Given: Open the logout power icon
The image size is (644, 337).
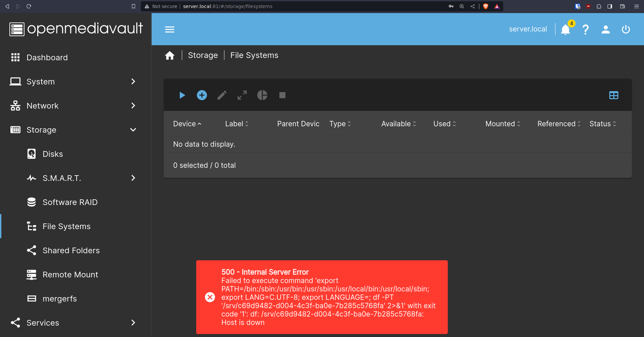Looking at the screenshot, I should (626, 29).
